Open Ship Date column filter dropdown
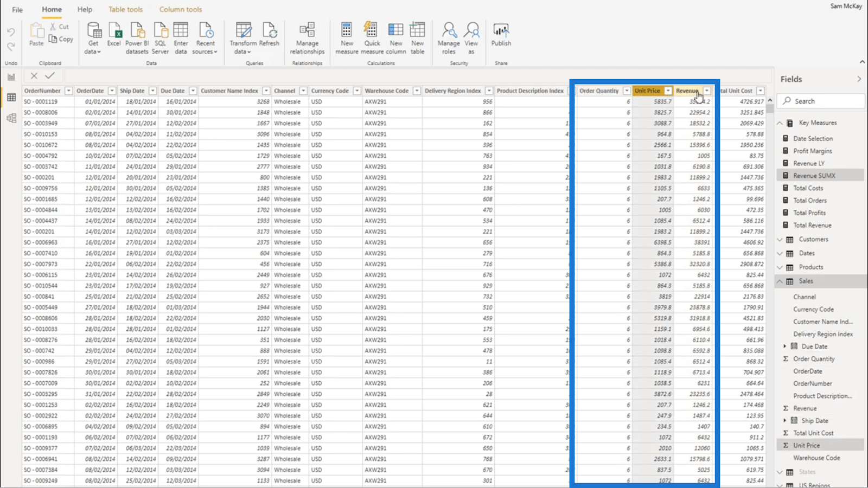 [x=153, y=91]
